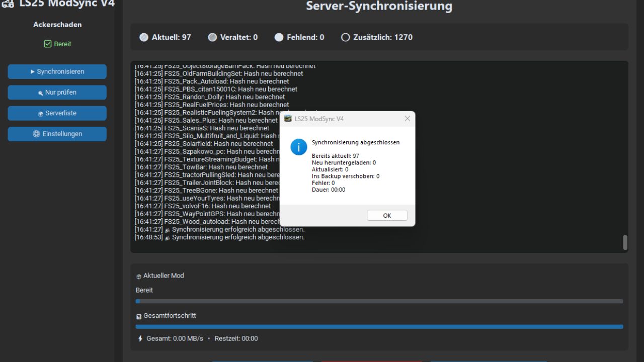Click log line FS25_Randon_Dolly
The image size is (644, 362).
point(210,97)
